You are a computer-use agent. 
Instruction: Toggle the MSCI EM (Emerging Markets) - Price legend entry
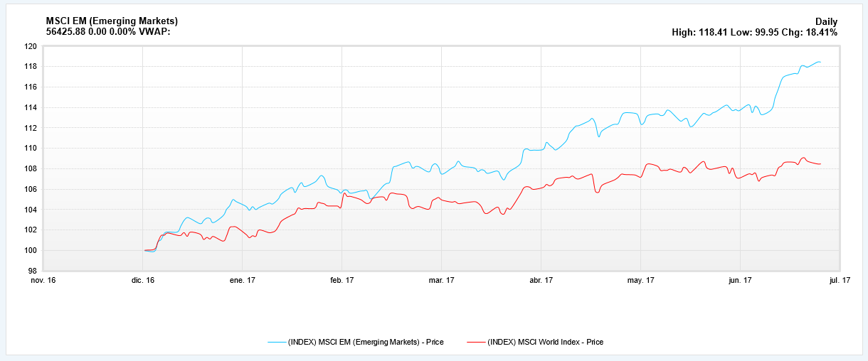click(x=366, y=343)
